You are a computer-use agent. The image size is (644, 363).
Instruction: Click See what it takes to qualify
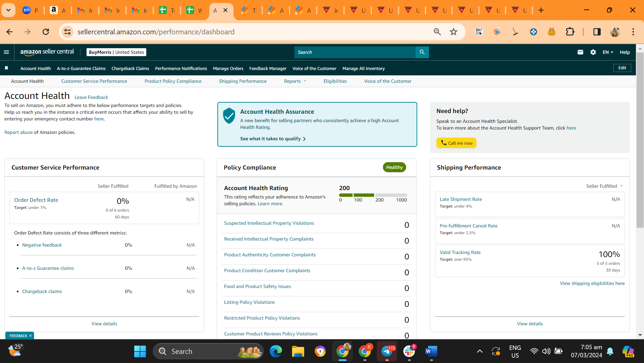(273, 139)
